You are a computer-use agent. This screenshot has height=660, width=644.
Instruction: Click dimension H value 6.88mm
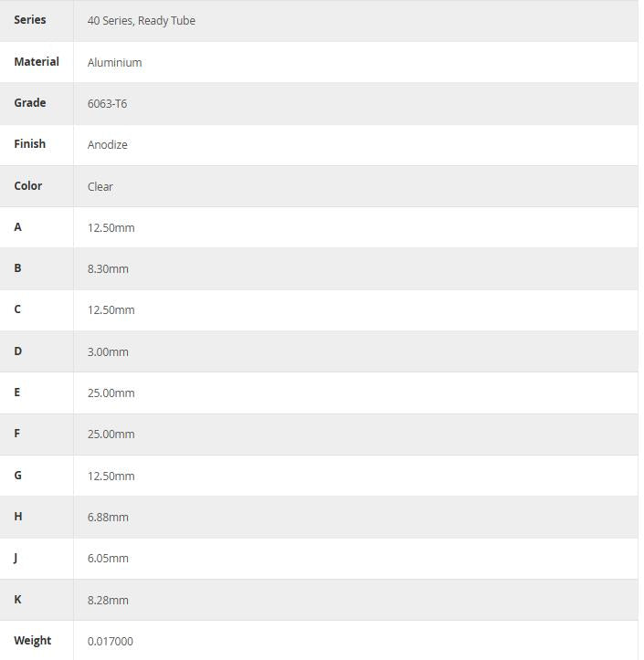pyautogui.click(x=109, y=518)
